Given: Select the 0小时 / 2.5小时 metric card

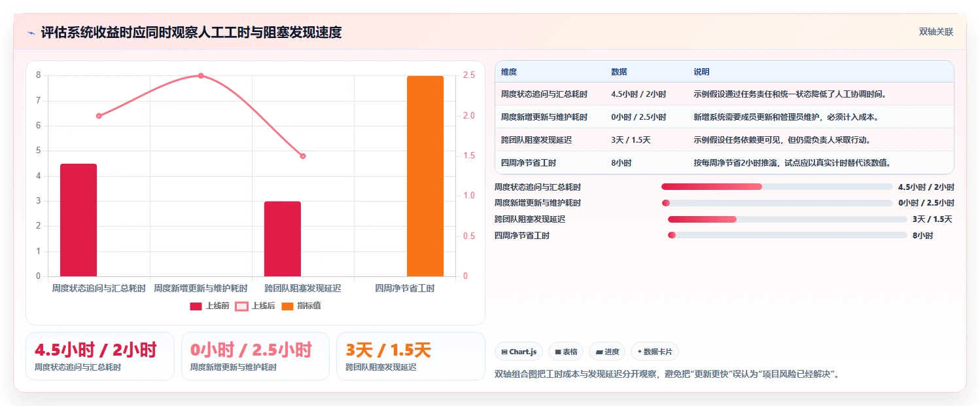Looking at the screenshot, I should coord(255,356).
